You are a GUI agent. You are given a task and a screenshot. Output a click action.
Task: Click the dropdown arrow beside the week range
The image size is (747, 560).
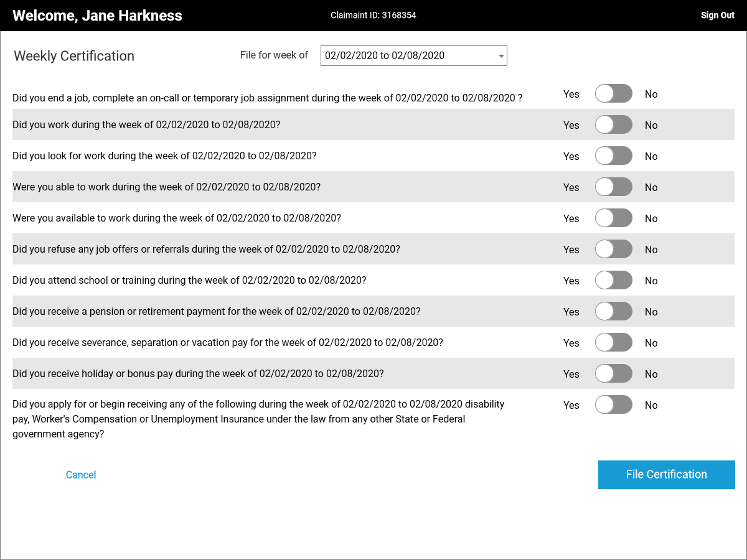(501, 56)
